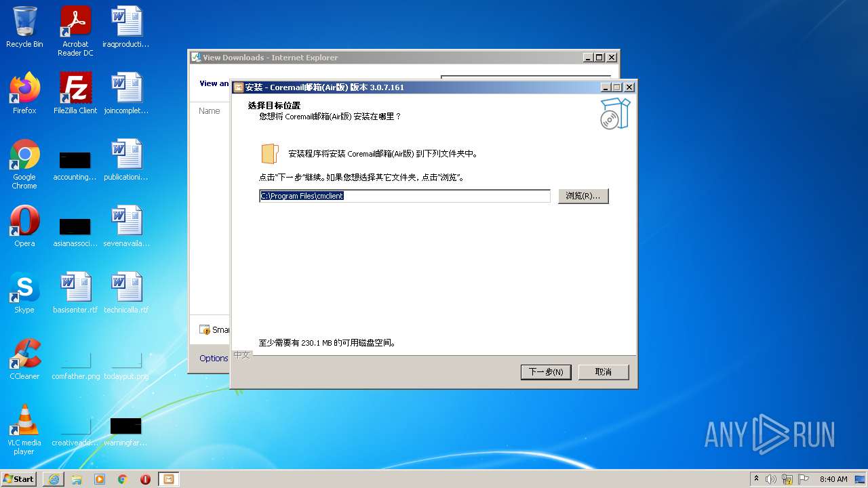Maximize the View Downloads window
This screenshot has height=488, width=868.
[599, 58]
